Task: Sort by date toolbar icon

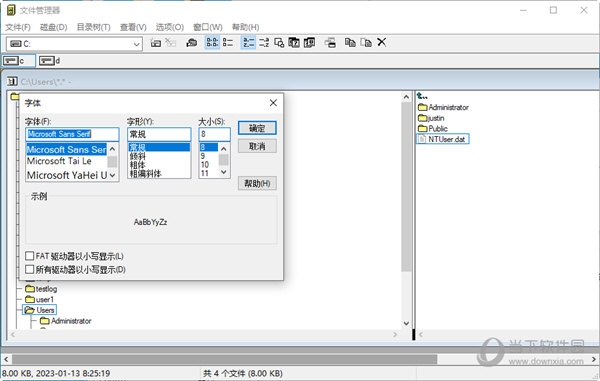Action: 294,42
